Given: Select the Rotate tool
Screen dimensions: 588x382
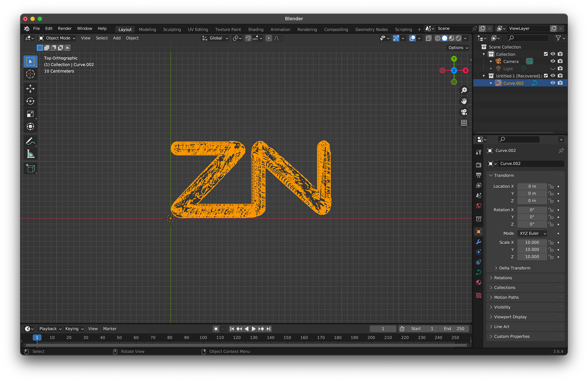Looking at the screenshot, I should pos(30,101).
